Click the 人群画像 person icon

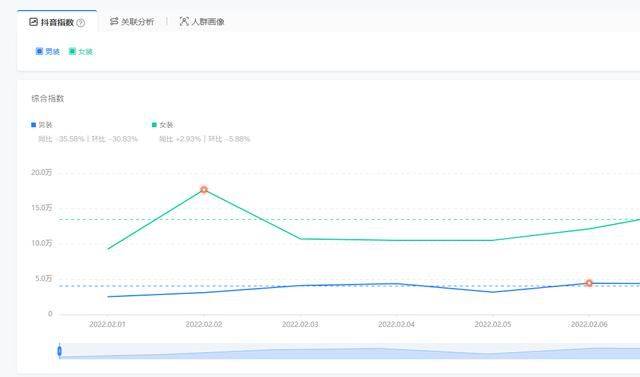click(x=184, y=21)
